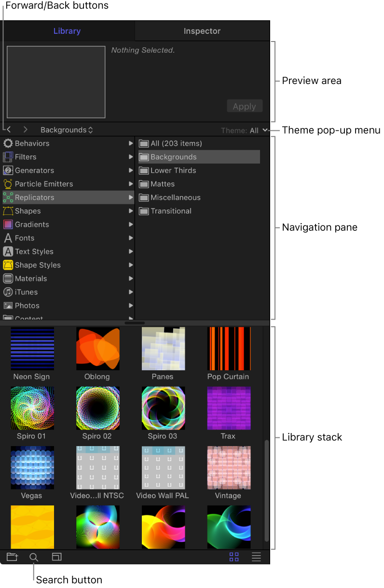Click the Gradients category icon
384x588 pixels.
tap(8, 224)
